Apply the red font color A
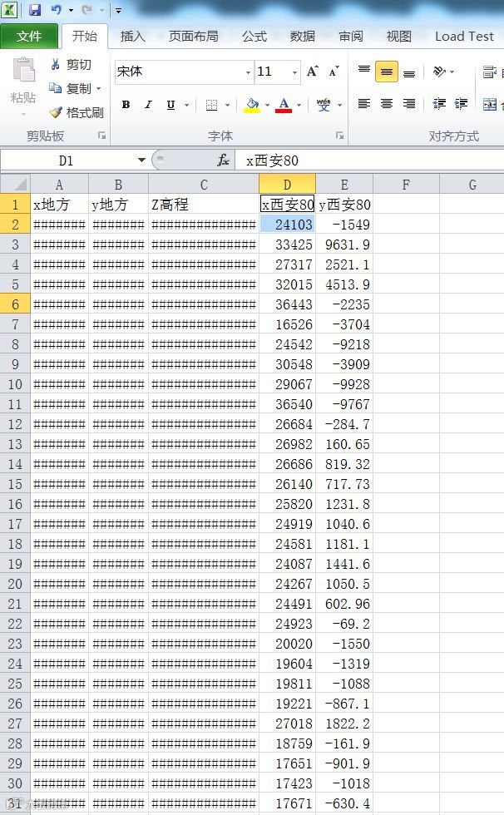The width and height of the screenshot is (504, 815). [x=284, y=105]
